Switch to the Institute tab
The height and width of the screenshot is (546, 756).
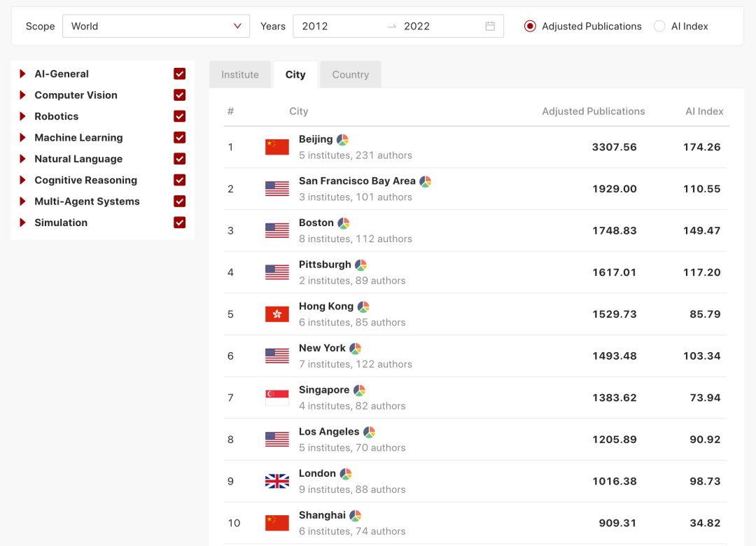pos(240,75)
